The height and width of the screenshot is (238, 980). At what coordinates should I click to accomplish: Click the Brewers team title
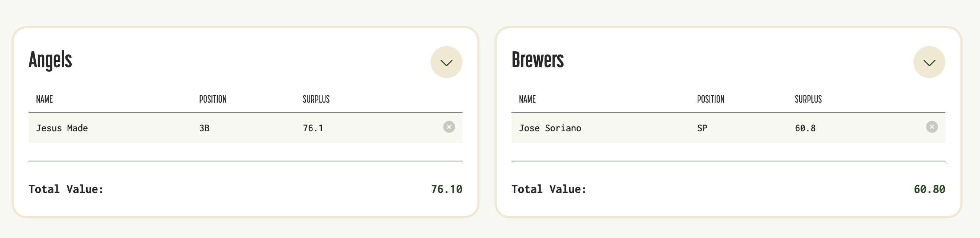click(x=538, y=60)
